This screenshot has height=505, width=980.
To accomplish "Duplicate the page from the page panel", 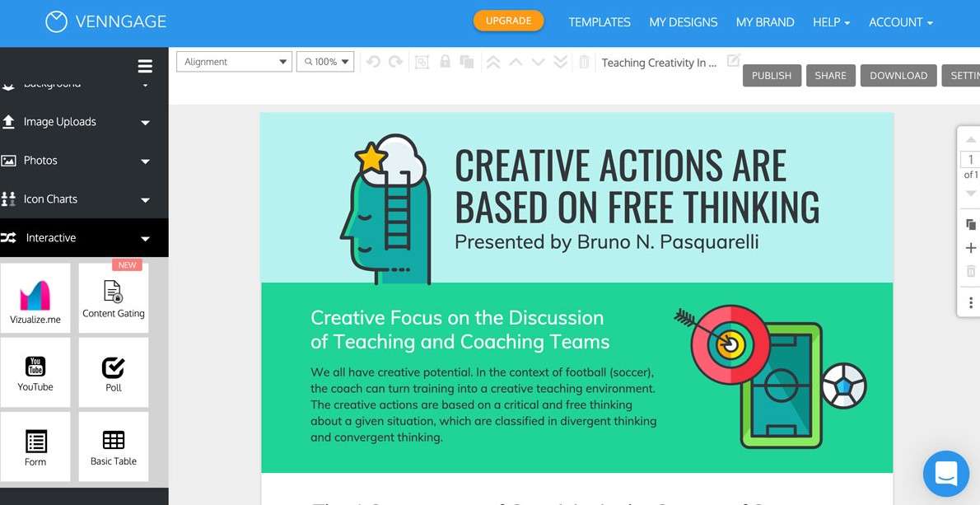I will tap(971, 224).
